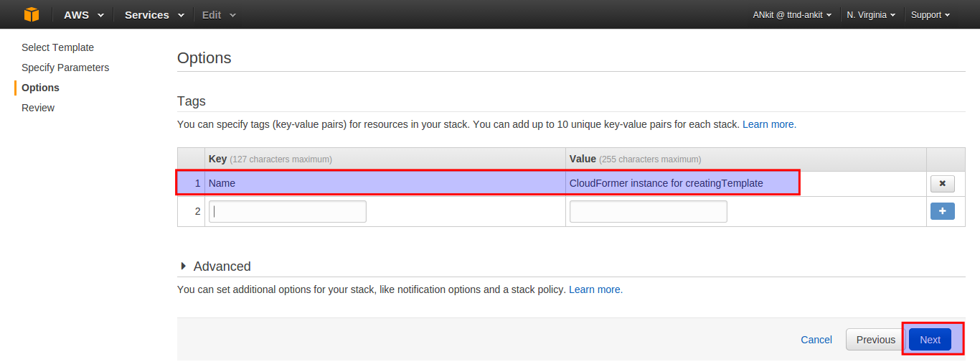
Task: Open Learn more link under Advanced
Action: [x=595, y=289]
